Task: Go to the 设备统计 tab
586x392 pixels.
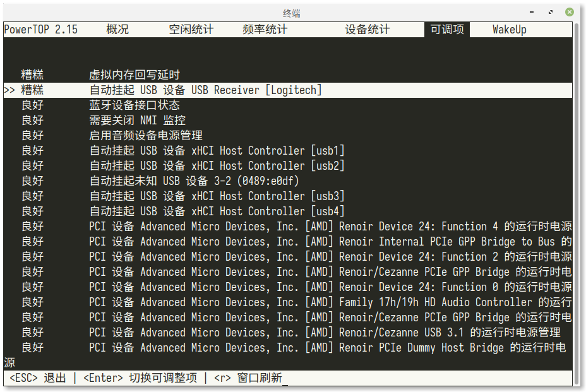Action: point(367,30)
